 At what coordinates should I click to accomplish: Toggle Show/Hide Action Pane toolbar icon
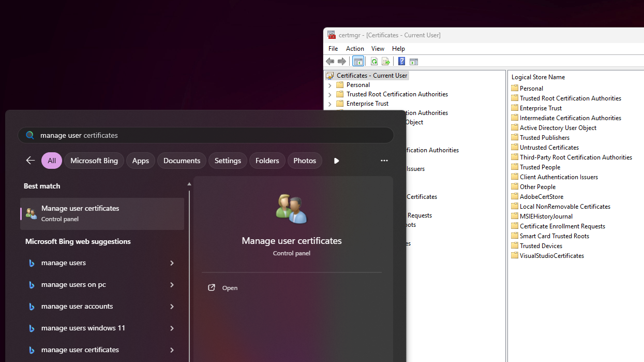tap(413, 62)
